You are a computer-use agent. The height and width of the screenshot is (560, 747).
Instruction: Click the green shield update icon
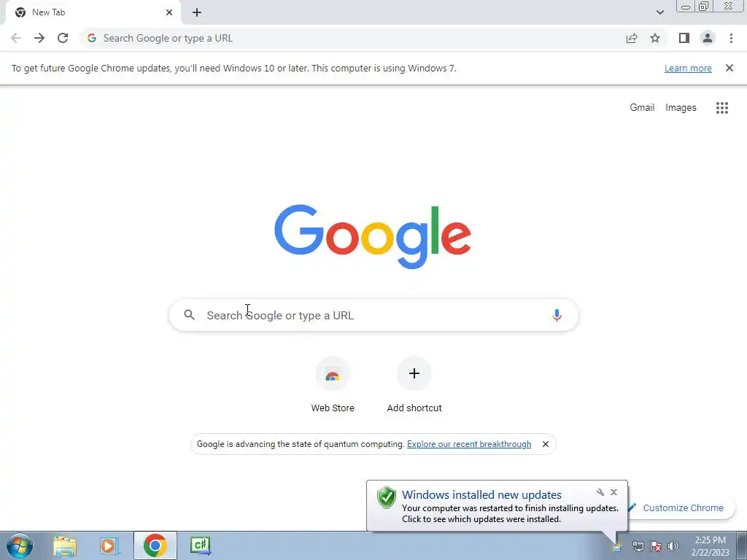click(387, 497)
